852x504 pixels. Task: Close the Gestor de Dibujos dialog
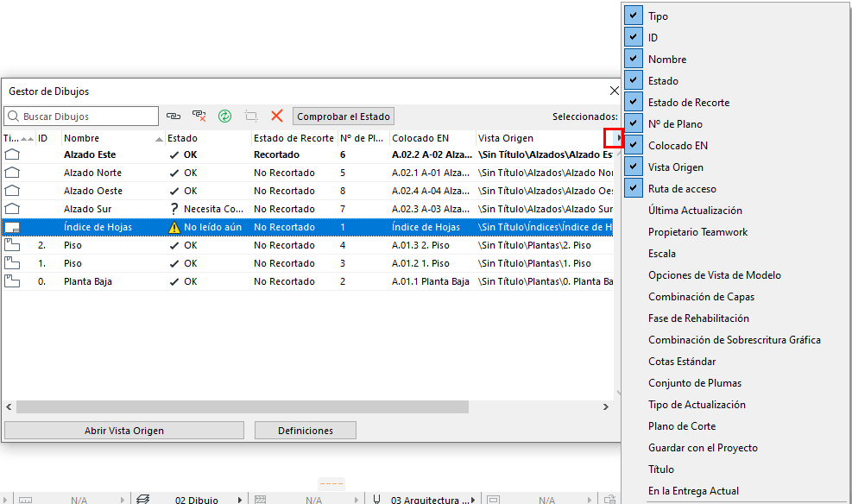pyautogui.click(x=614, y=91)
